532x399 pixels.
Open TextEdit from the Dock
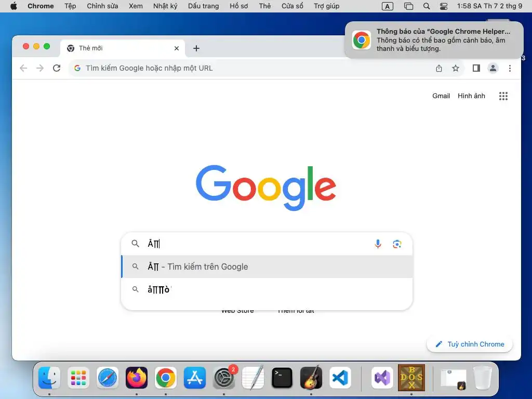pos(253,377)
